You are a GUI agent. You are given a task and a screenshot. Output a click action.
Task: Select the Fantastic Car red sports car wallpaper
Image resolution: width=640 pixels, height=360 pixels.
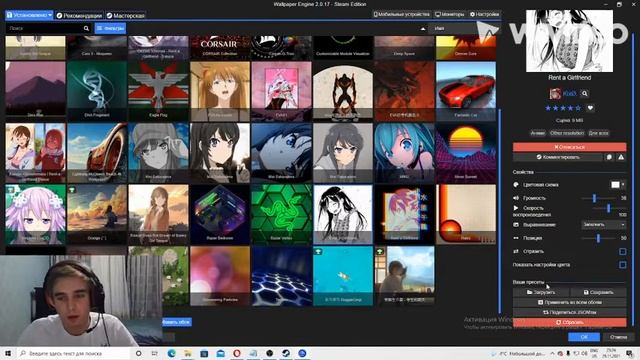coord(466,91)
